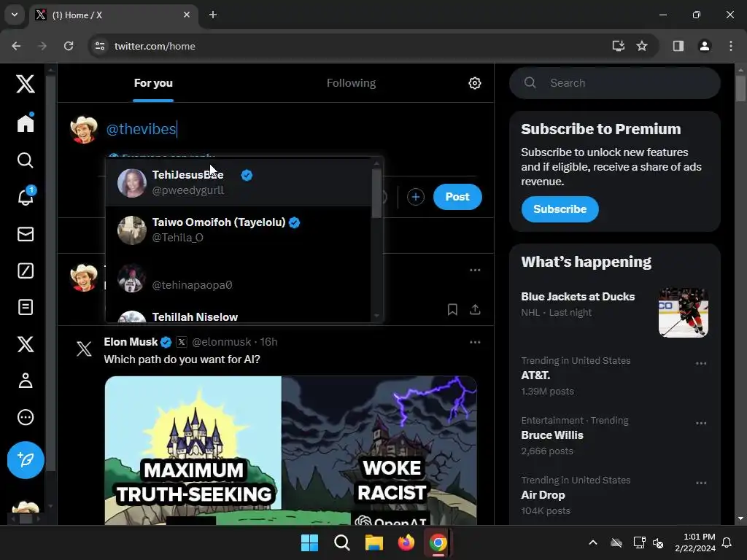
Task: Show hidden system tray icons chevron
Action: [592, 542]
